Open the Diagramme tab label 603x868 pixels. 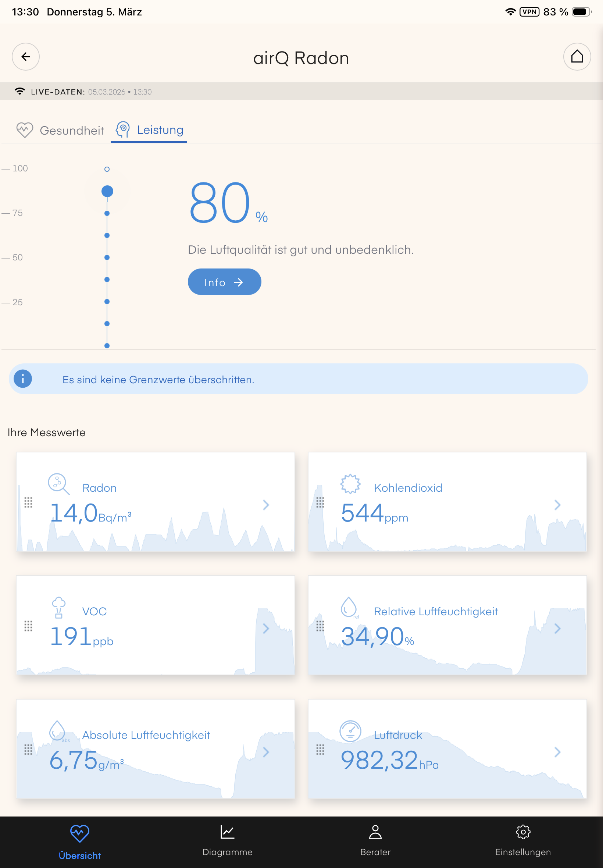click(x=228, y=852)
